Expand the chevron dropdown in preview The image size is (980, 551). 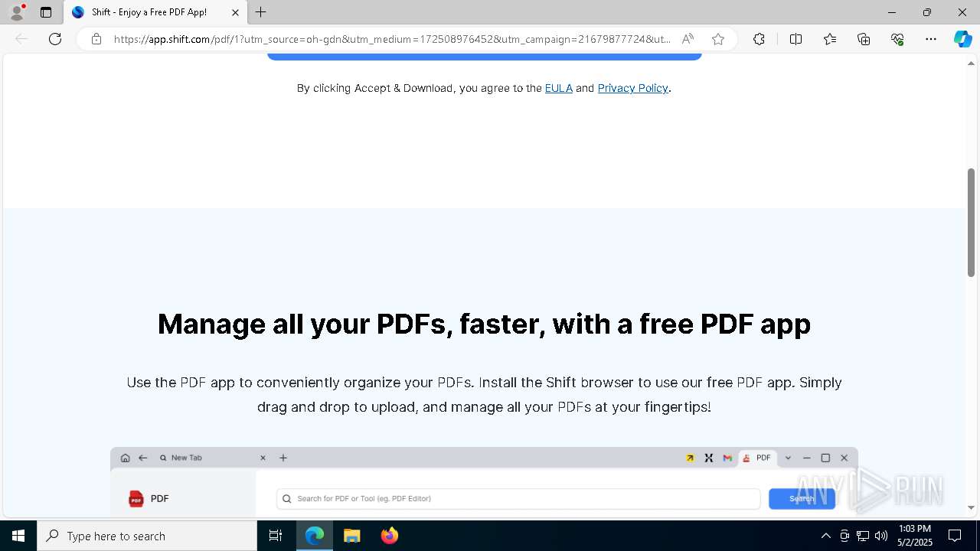788,458
